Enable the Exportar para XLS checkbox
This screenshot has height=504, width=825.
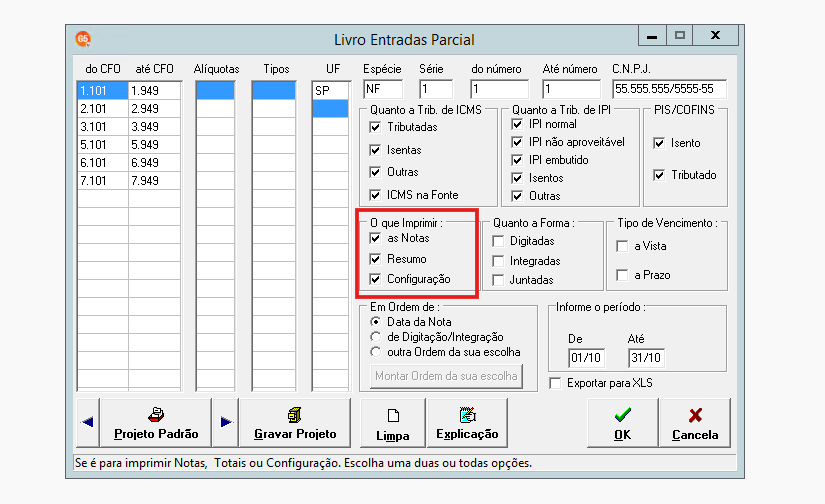(x=555, y=383)
